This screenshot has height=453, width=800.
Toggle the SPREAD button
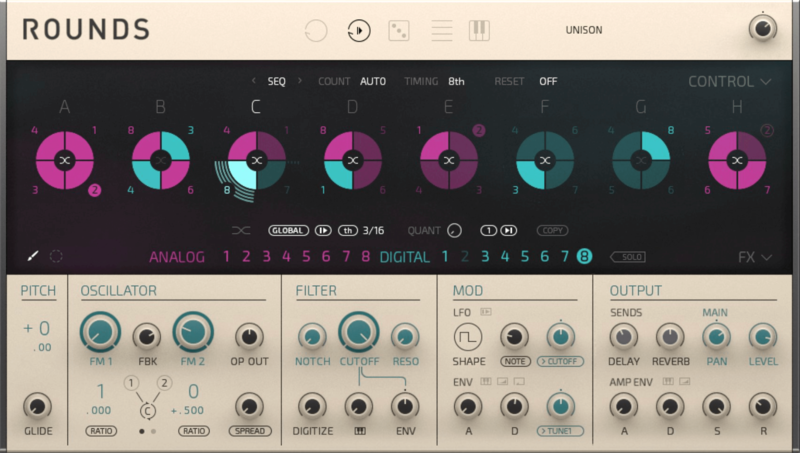point(249,431)
